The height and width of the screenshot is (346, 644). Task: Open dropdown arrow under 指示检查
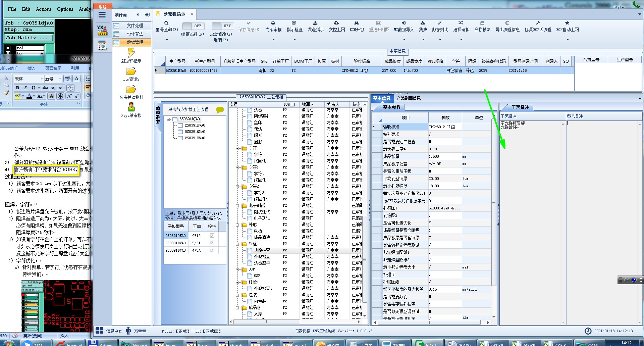pos(294,40)
